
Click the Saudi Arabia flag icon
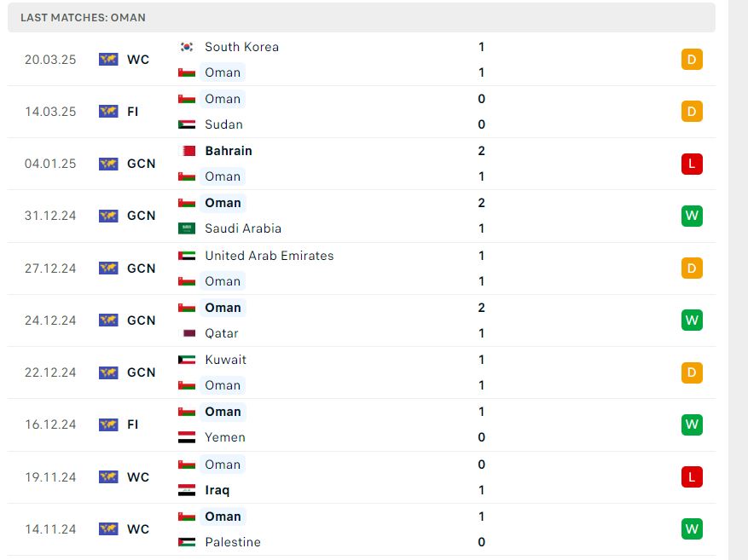(x=187, y=228)
